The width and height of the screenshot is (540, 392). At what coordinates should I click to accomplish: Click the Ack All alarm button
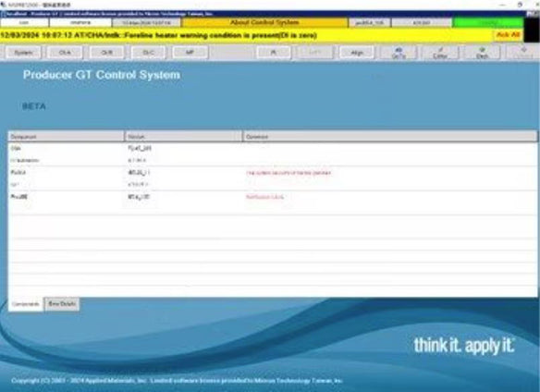(508, 35)
